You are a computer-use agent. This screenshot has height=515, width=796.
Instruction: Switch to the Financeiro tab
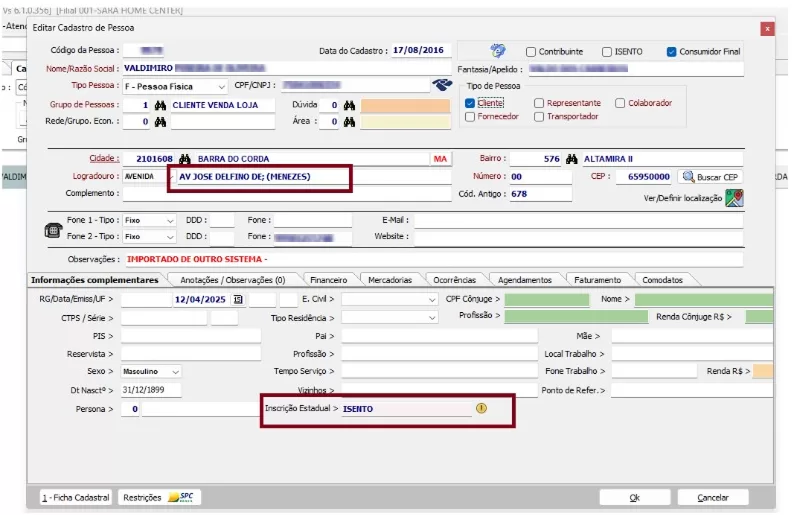[x=328, y=280]
